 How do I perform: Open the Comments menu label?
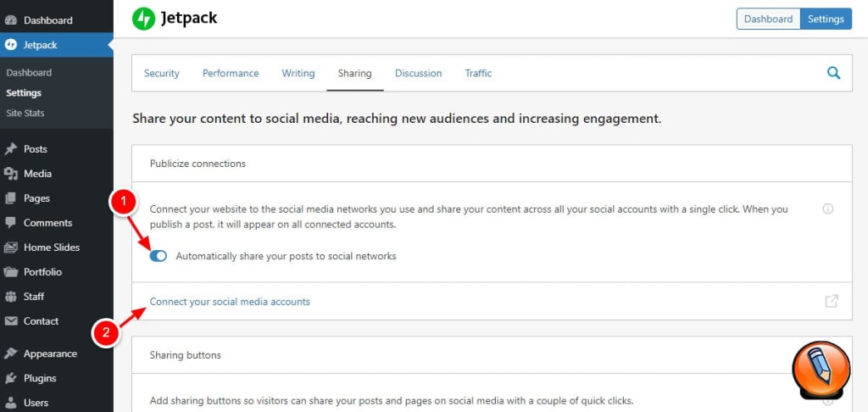pos(47,223)
